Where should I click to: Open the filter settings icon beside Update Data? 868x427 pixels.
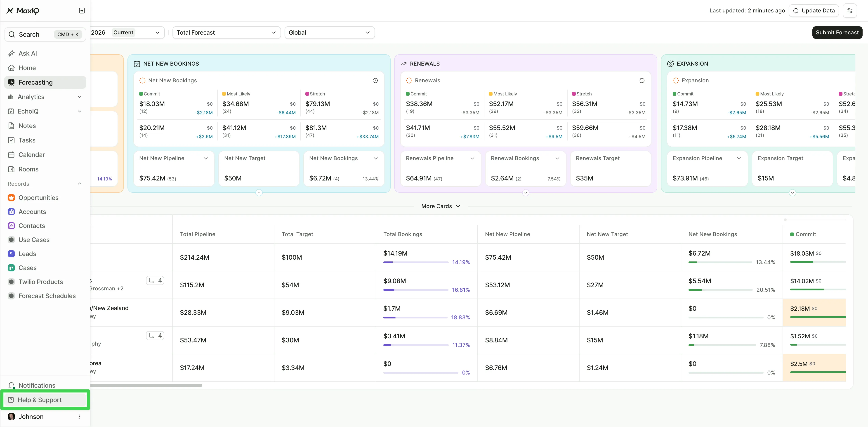click(849, 11)
